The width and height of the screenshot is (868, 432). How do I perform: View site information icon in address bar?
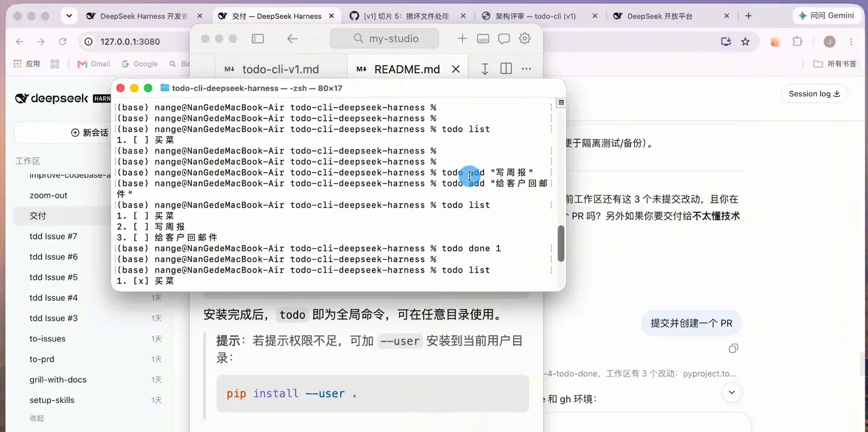point(88,41)
